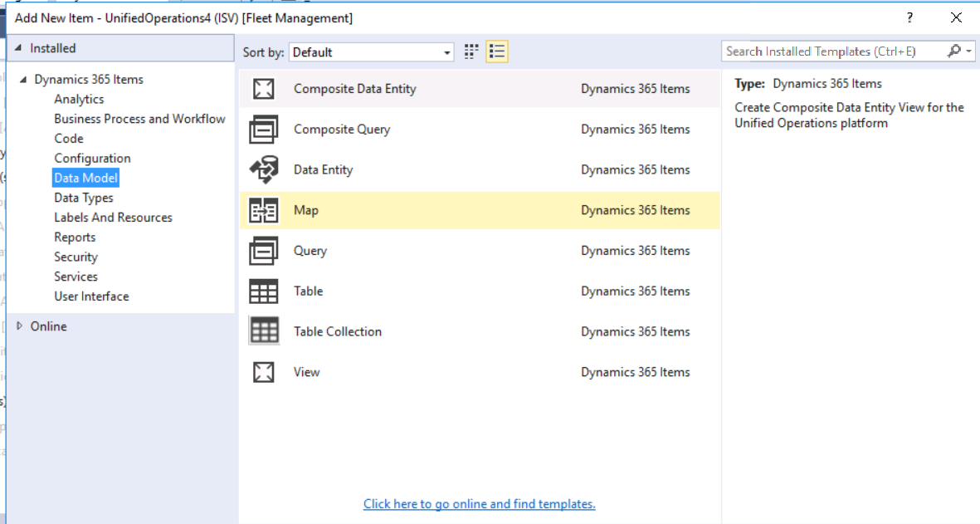Select the Services category
The width and height of the screenshot is (980, 524).
click(x=76, y=277)
